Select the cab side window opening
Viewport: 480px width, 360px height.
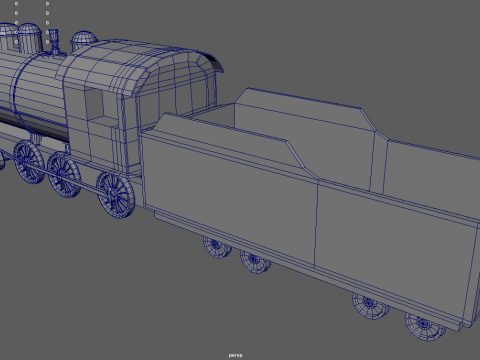click(x=94, y=103)
